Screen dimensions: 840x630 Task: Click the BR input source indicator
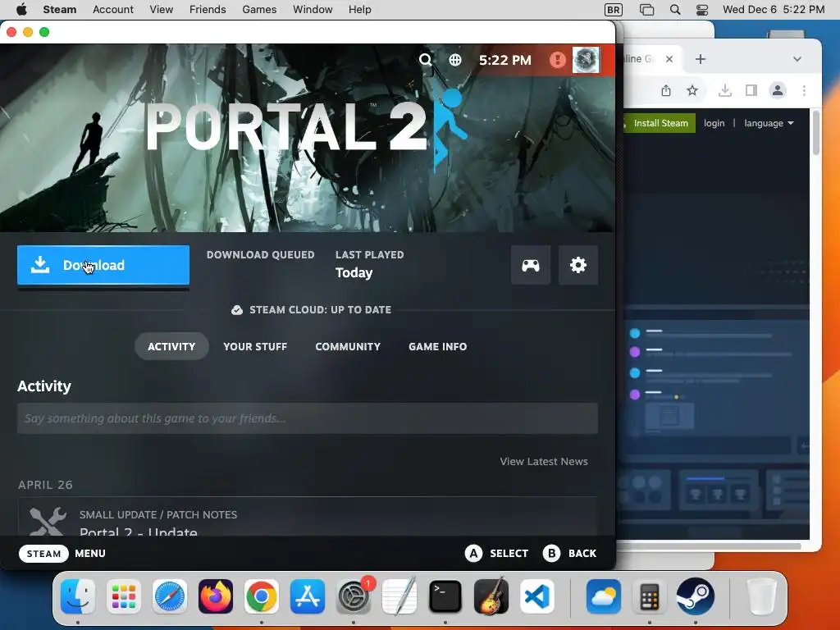pyautogui.click(x=614, y=10)
